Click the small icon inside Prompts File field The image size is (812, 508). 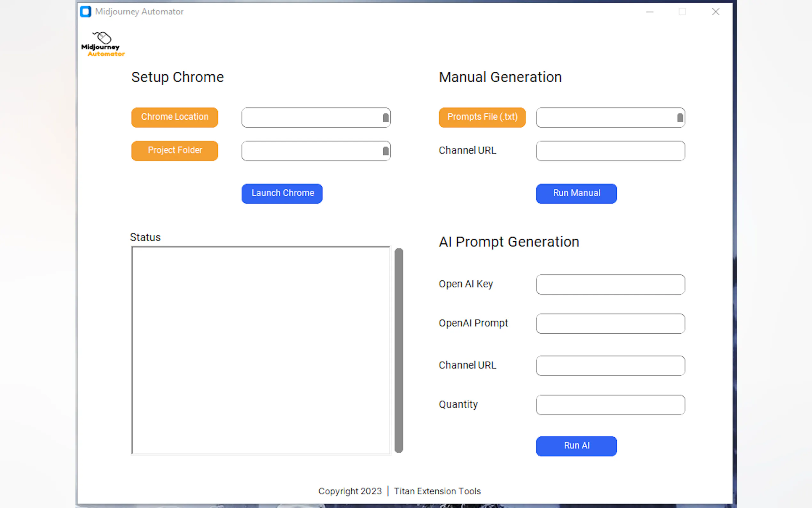click(680, 118)
